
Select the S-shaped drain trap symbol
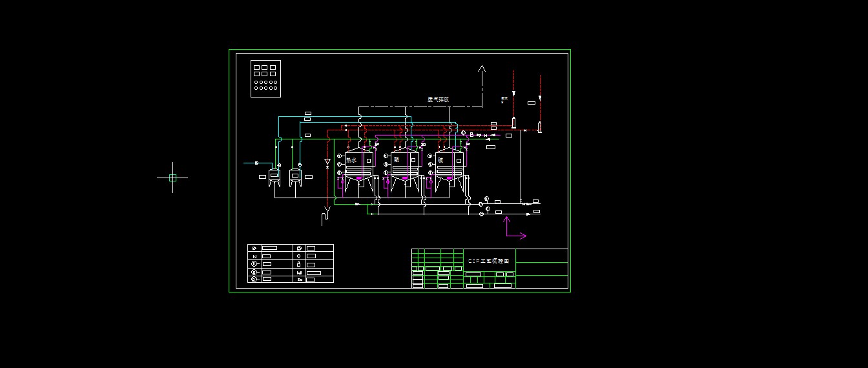[x=325, y=216]
